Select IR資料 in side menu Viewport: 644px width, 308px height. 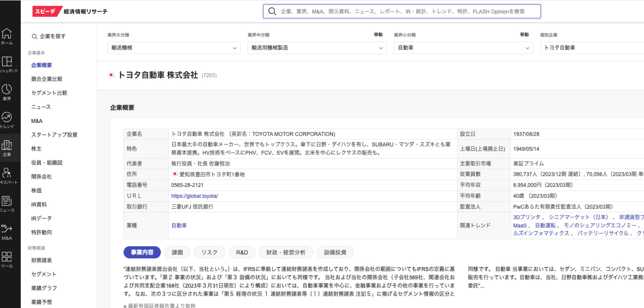click(x=39, y=204)
